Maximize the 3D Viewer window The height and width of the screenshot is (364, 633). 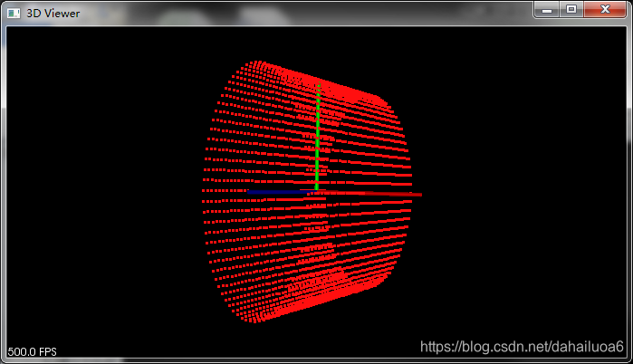tap(571, 9)
